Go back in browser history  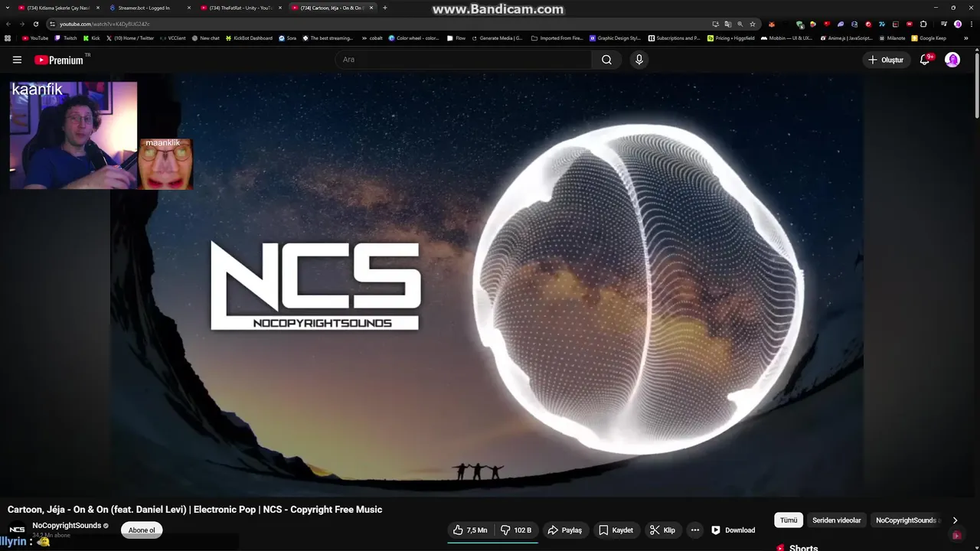click(8, 24)
